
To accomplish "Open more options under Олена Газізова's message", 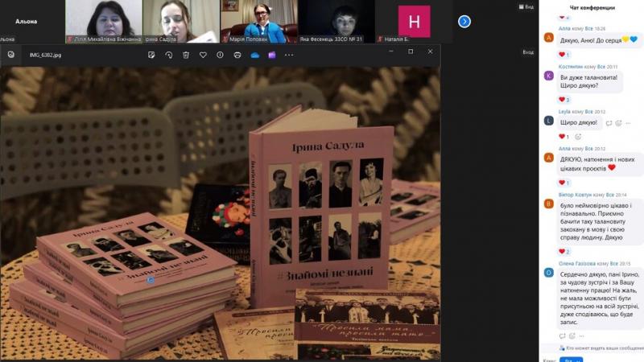I will 581,336.
